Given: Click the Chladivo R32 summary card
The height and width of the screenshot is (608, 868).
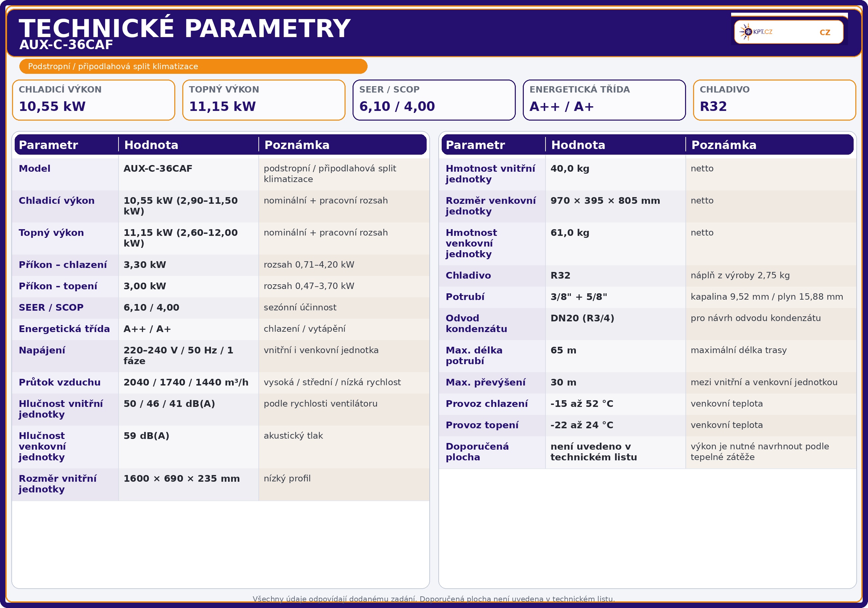Looking at the screenshot, I should click(774, 100).
